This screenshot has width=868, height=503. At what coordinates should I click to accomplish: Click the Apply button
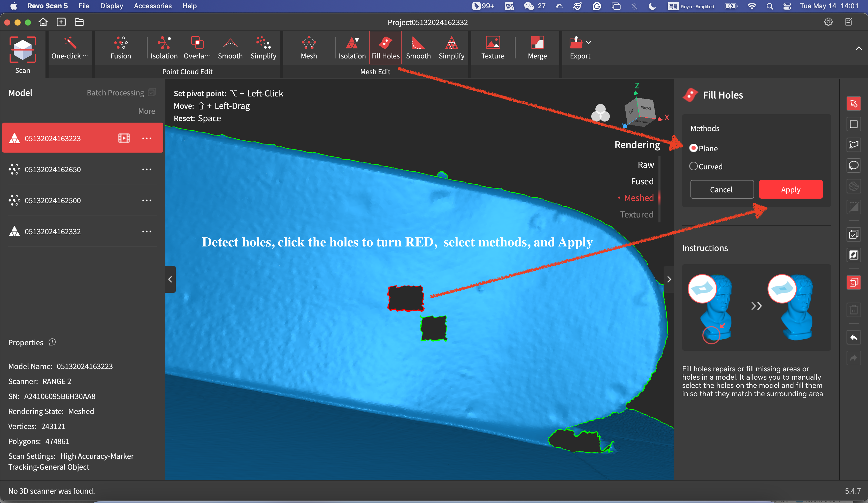[790, 189]
